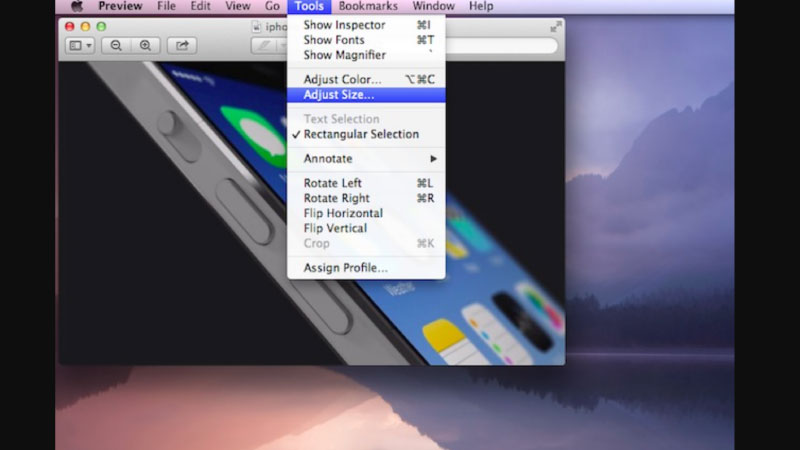
Task: Choose Show Inspector in Tools menu
Action: click(346, 25)
